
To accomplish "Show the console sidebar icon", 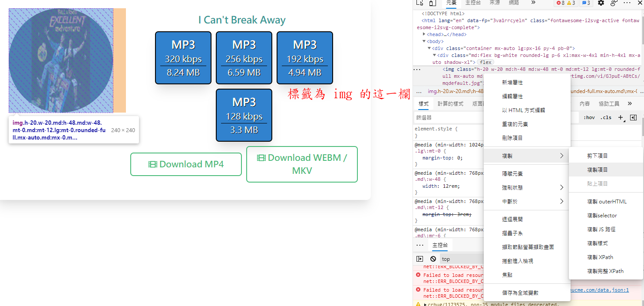I will pos(419,259).
